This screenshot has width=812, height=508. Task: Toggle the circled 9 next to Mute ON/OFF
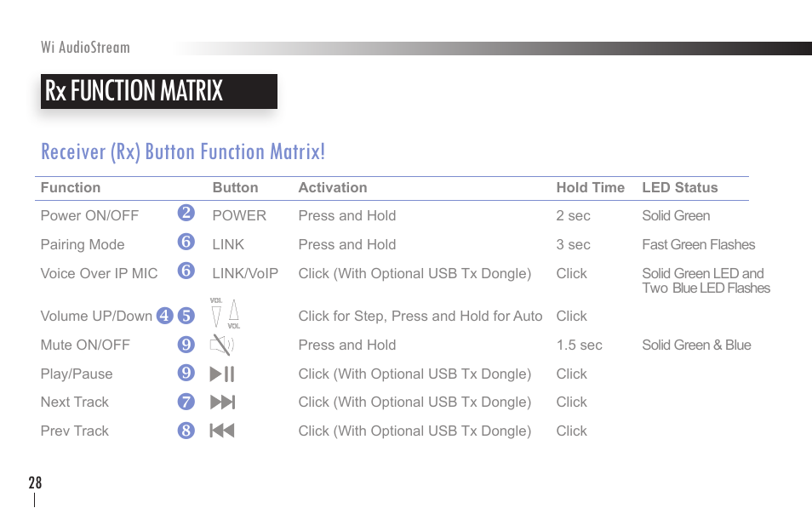coord(186,345)
